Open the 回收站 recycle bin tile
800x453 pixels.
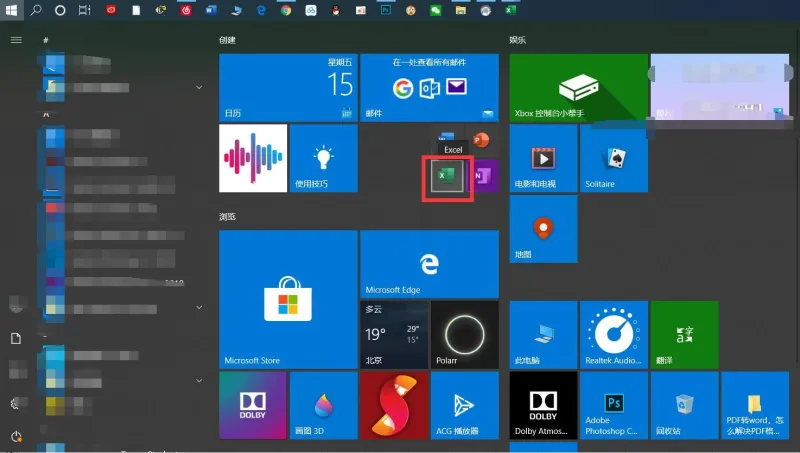684,405
